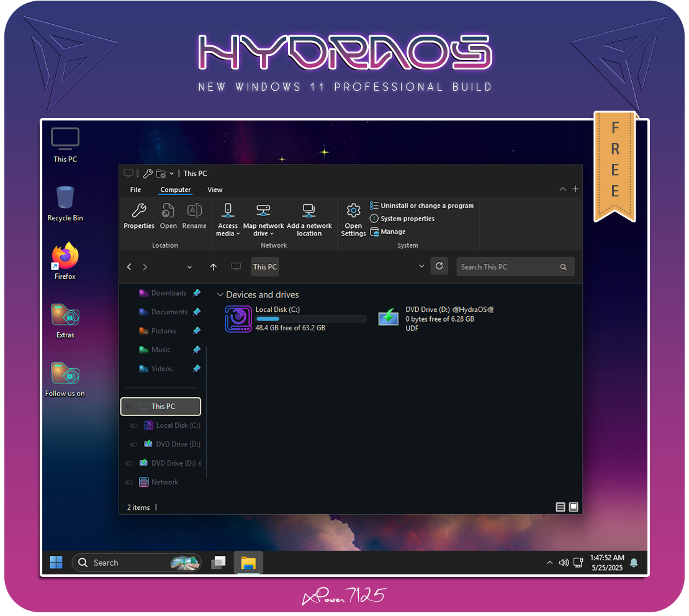Viewport: 689px width, 616px height.
Task: Click the magnifier icon in Search This PC
Action: tap(563, 267)
